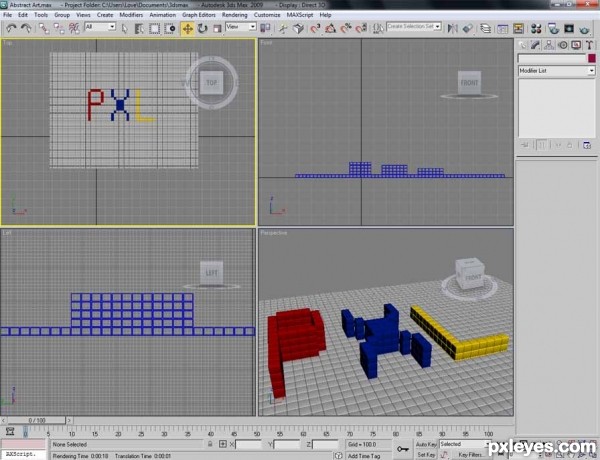Click the Quick Render teapot icon
The width and height of the screenshot is (600, 460).
tap(584, 28)
